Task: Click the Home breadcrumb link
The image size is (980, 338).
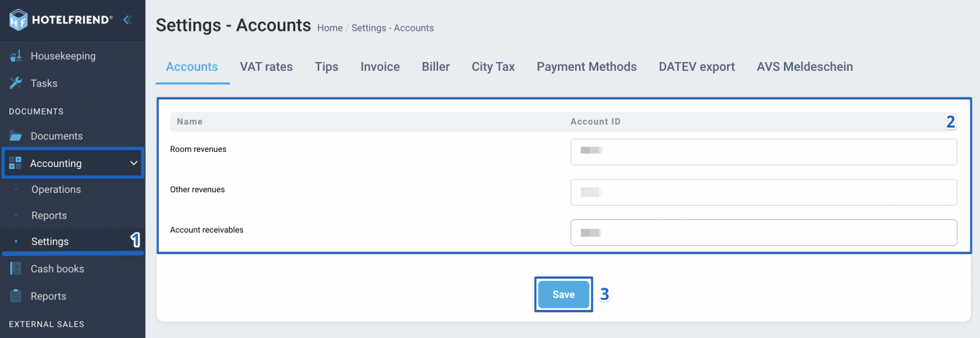Action: pyautogui.click(x=329, y=28)
